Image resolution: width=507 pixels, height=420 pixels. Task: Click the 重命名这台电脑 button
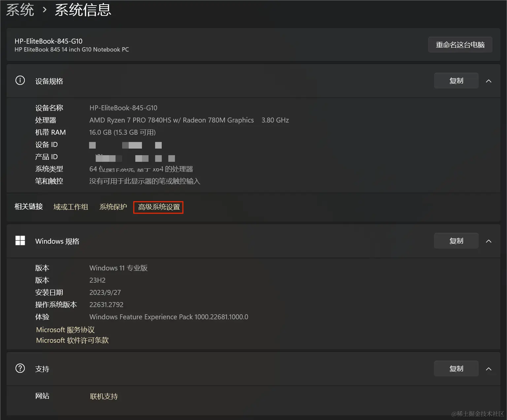coord(460,45)
